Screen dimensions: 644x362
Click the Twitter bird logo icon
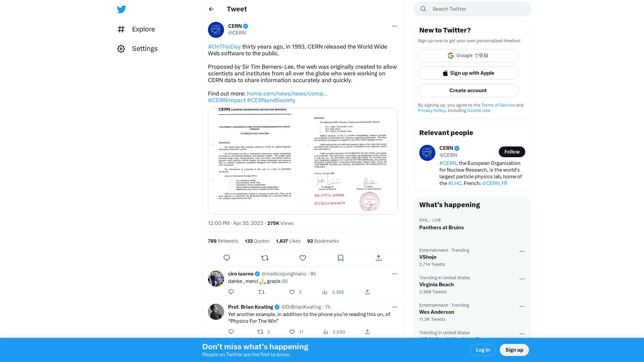(x=122, y=9)
